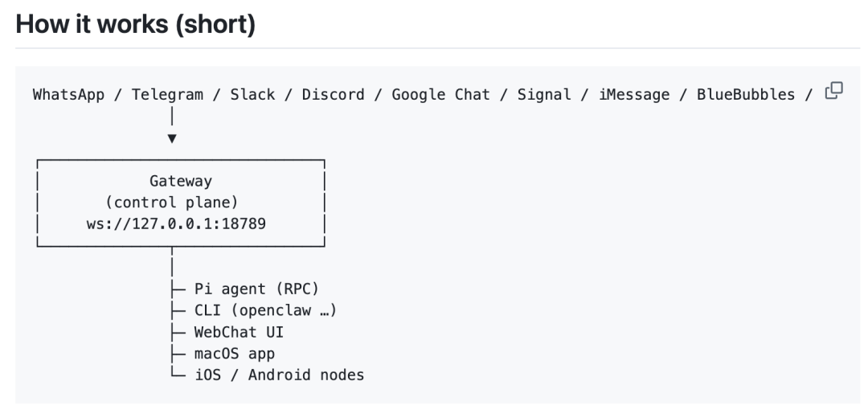Viewport: 868px width, 414px height.
Task: Click the BlueBubbles channel name
Action: pos(746,95)
